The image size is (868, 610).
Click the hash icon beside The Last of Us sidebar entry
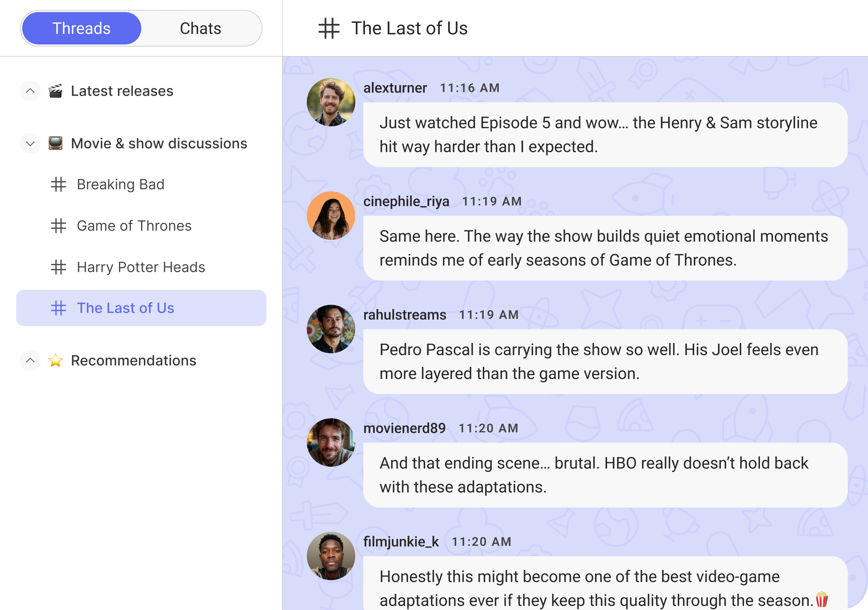(58, 308)
